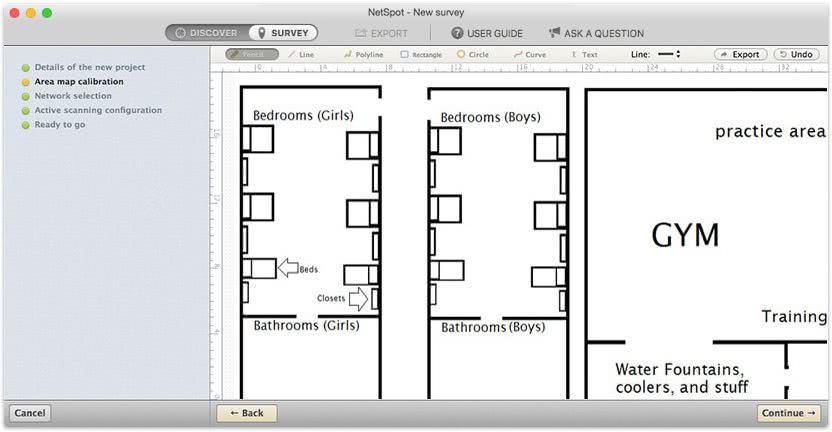Continue to the next survey step
The image size is (832, 432).
(x=788, y=413)
